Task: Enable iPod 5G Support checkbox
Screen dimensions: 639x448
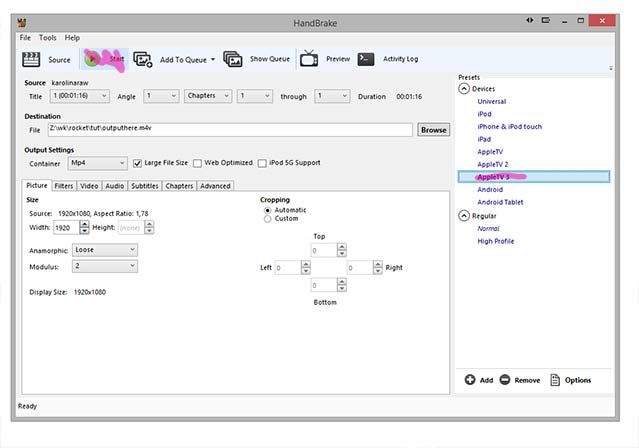Action: [262, 163]
